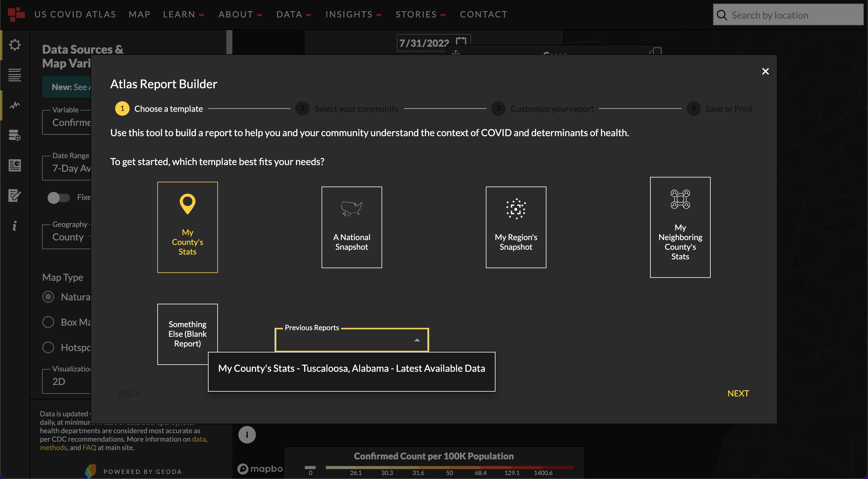
Task: Click the edit notes pencil sidebar icon
Action: coord(14,195)
